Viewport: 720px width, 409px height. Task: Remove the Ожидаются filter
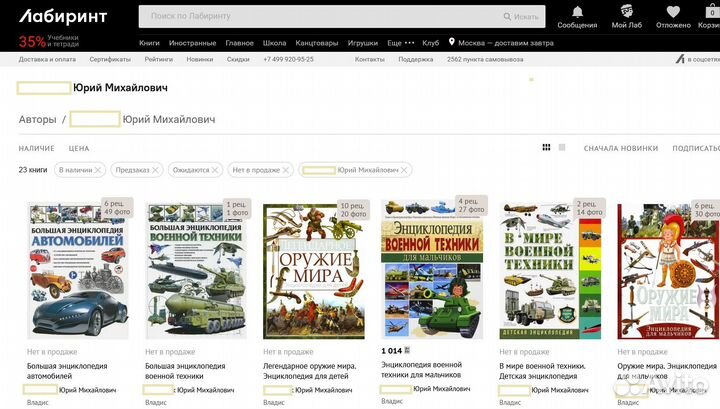[x=215, y=170]
